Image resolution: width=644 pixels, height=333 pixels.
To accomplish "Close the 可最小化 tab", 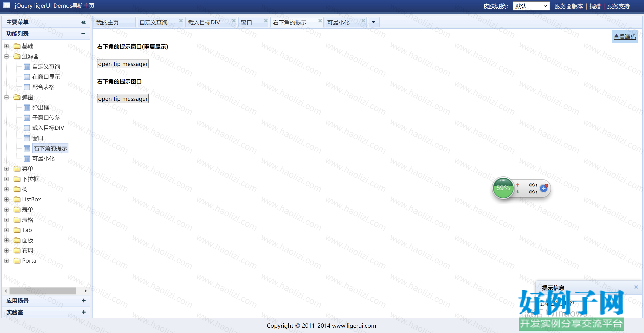I will 363,20.
